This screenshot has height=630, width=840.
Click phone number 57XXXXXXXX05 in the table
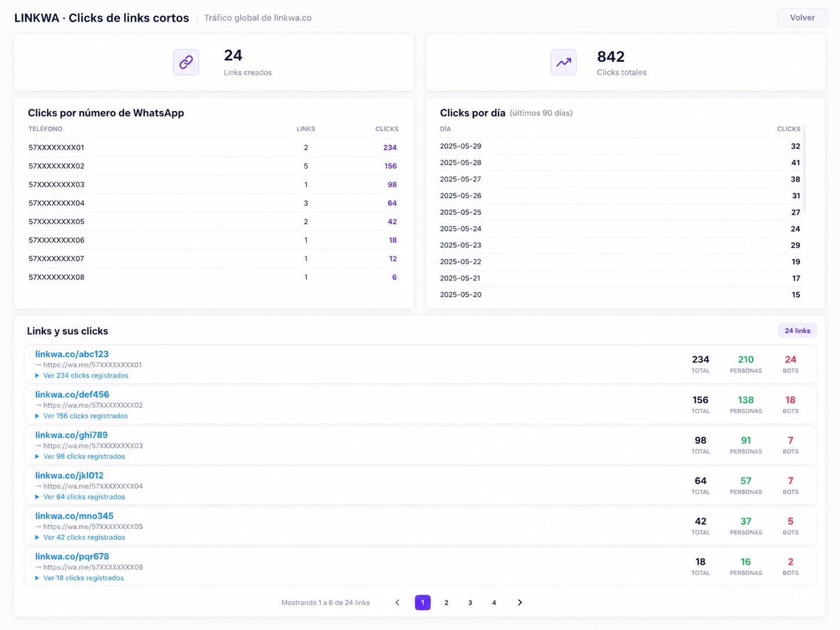tap(56, 222)
